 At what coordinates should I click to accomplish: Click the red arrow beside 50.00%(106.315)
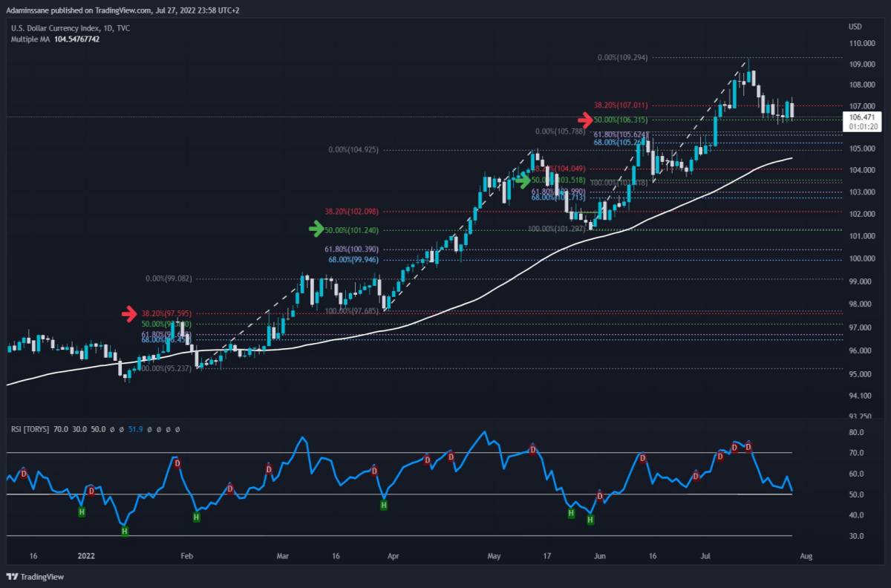(586, 119)
